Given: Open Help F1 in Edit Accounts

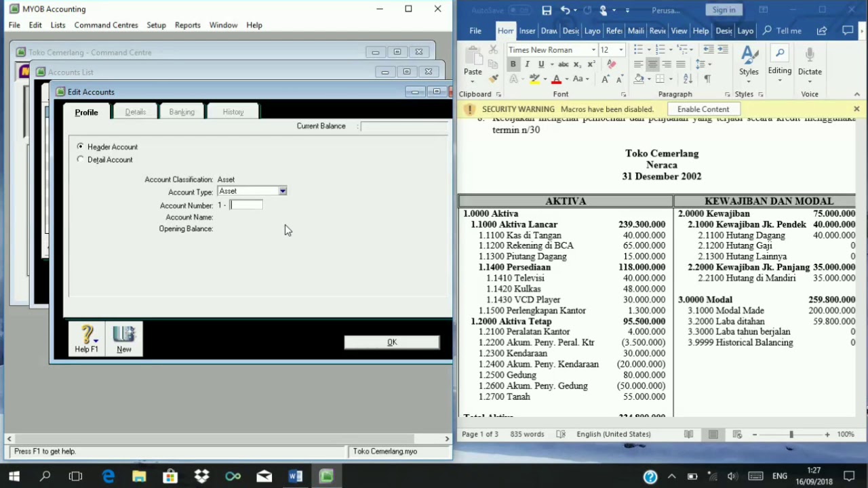Looking at the screenshot, I should click(x=86, y=339).
